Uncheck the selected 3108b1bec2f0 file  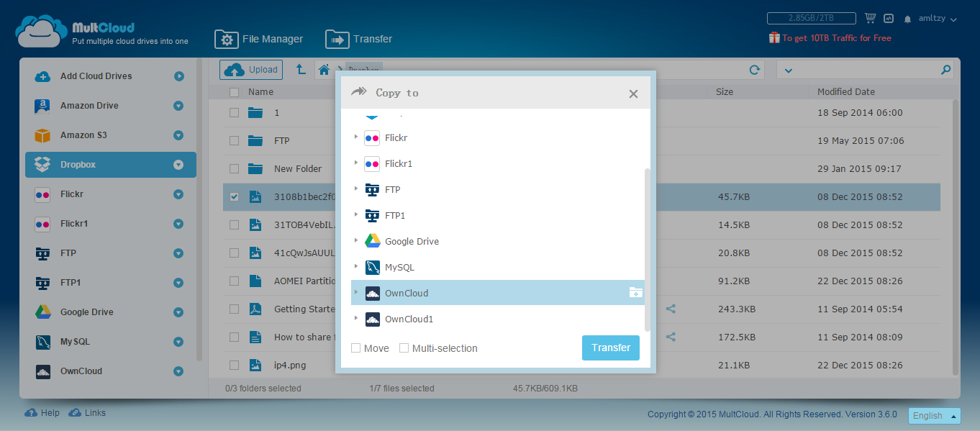pyautogui.click(x=234, y=196)
